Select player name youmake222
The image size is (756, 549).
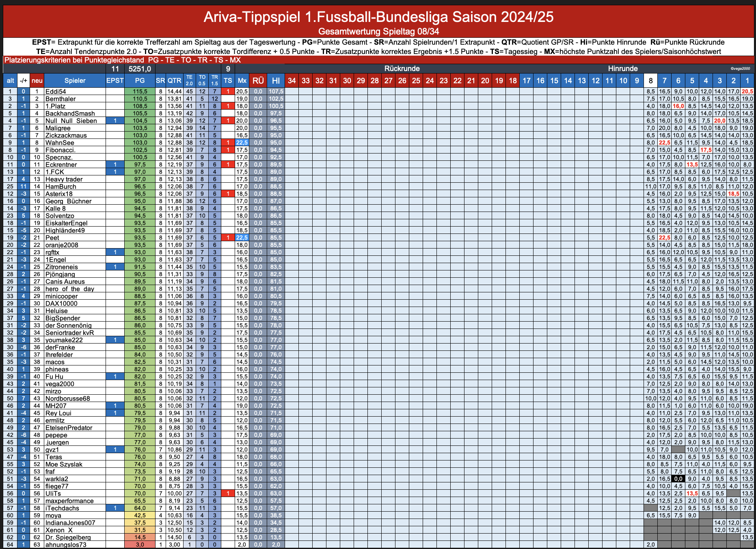[x=64, y=340]
